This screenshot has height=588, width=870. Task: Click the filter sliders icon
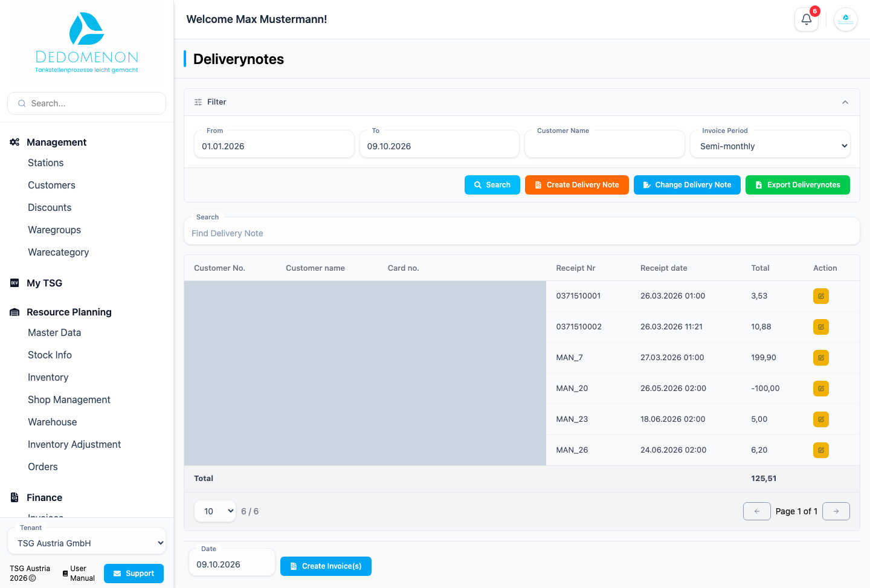[x=198, y=102]
